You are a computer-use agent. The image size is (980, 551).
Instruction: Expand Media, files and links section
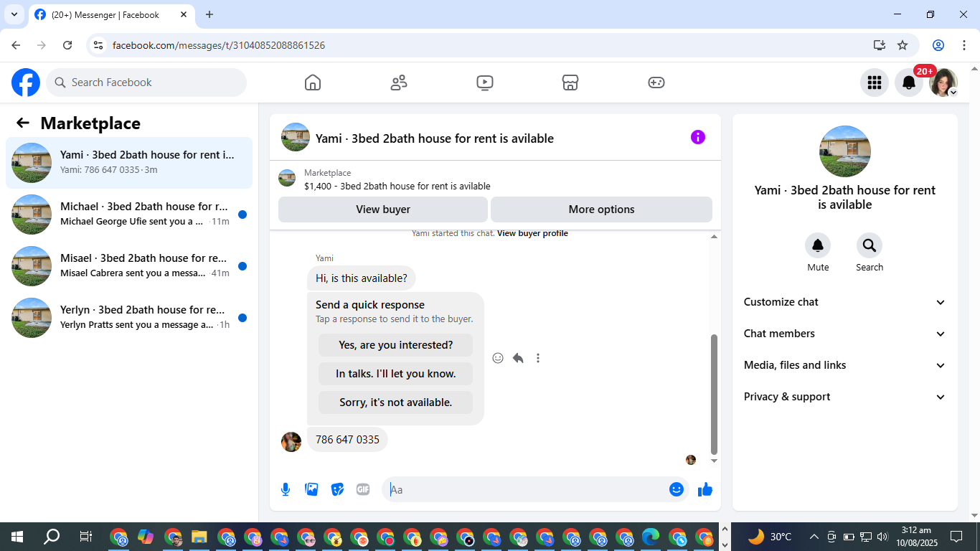pyautogui.click(x=845, y=365)
